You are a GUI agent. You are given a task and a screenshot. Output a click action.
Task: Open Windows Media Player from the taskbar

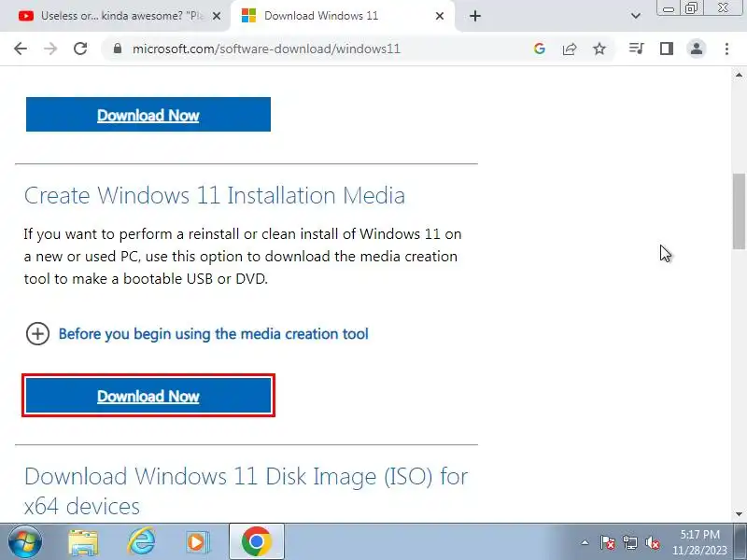point(197,541)
